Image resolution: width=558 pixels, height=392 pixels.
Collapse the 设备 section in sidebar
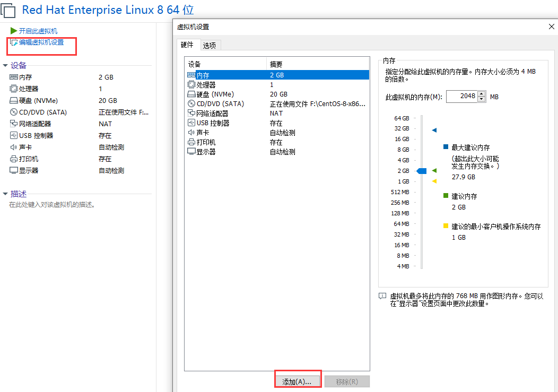click(x=5, y=66)
